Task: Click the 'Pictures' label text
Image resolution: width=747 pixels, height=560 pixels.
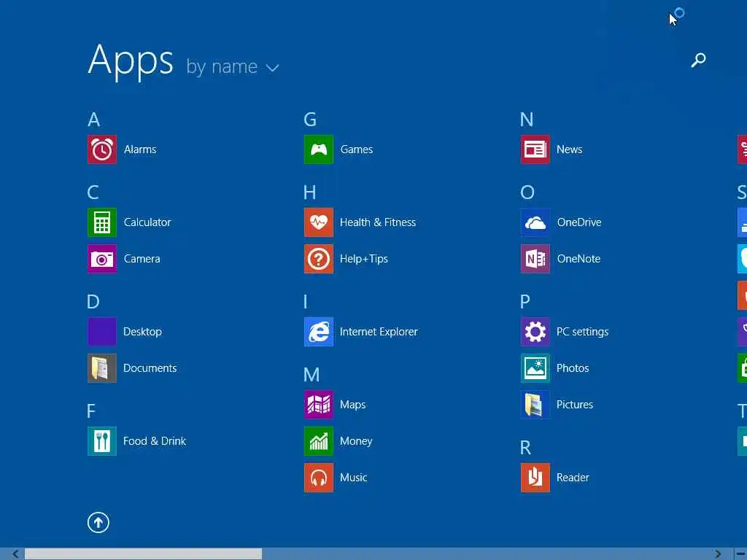Action: 575,405
